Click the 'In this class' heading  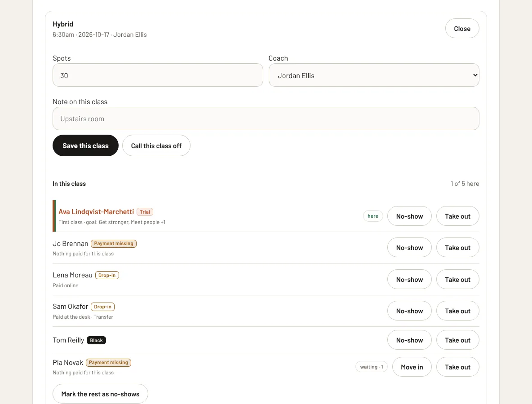(69, 184)
